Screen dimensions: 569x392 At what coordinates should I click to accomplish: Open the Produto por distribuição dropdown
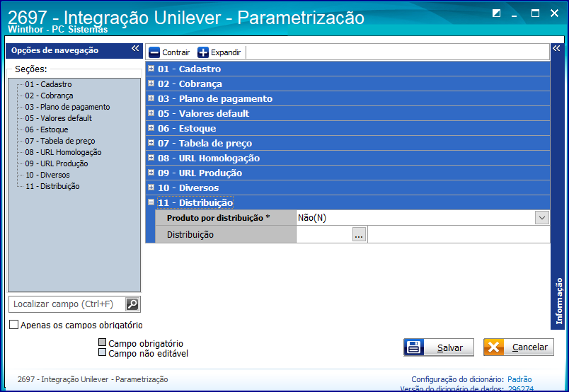click(542, 218)
